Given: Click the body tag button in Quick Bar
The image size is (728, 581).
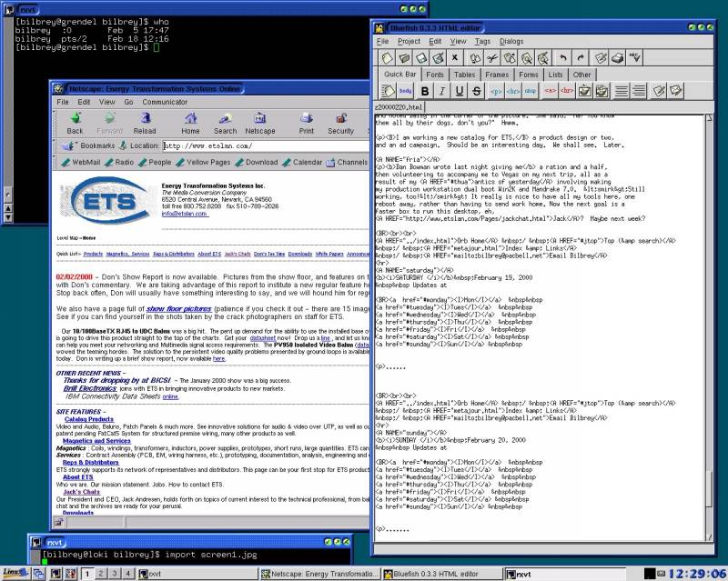Looking at the screenshot, I should [x=406, y=91].
